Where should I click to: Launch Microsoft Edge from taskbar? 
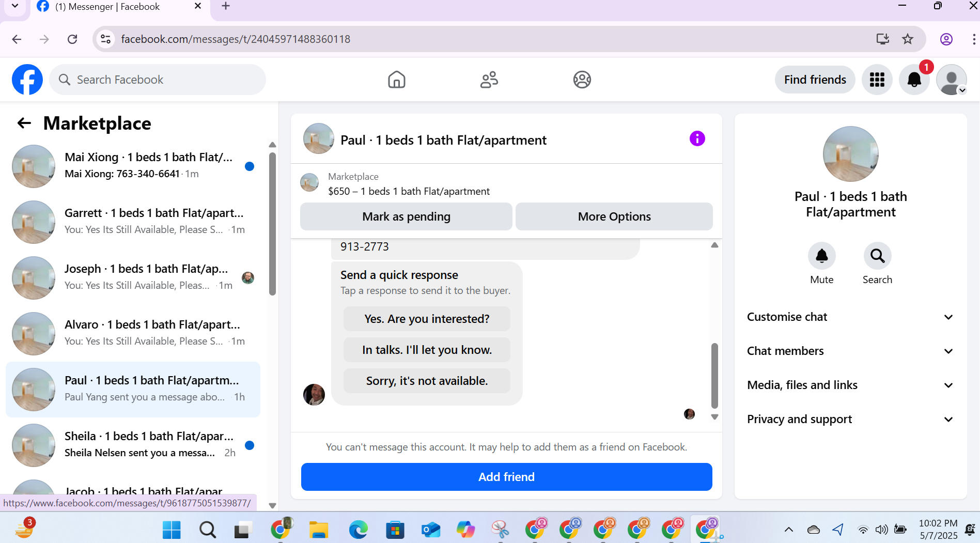(x=358, y=530)
